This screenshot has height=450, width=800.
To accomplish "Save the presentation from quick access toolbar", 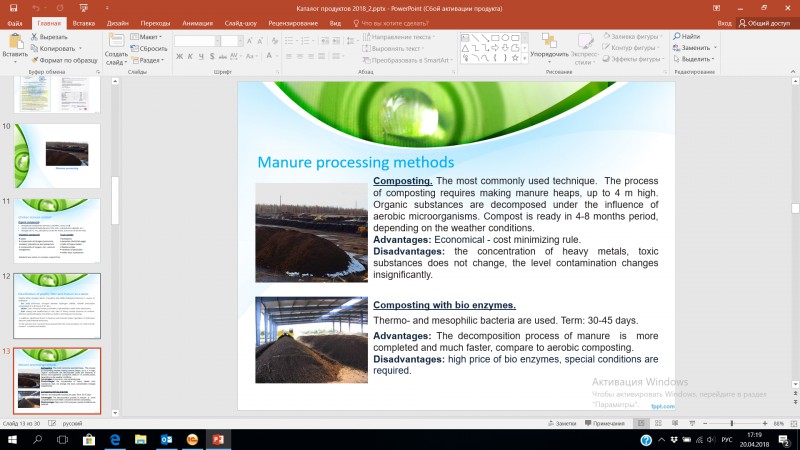I will [x=14, y=8].
